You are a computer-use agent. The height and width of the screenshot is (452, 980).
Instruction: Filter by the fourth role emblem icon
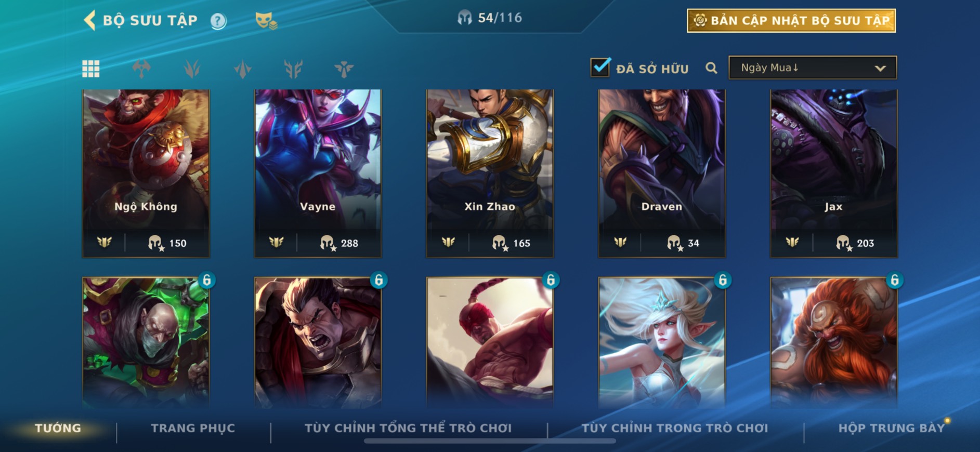pos(293,69)
